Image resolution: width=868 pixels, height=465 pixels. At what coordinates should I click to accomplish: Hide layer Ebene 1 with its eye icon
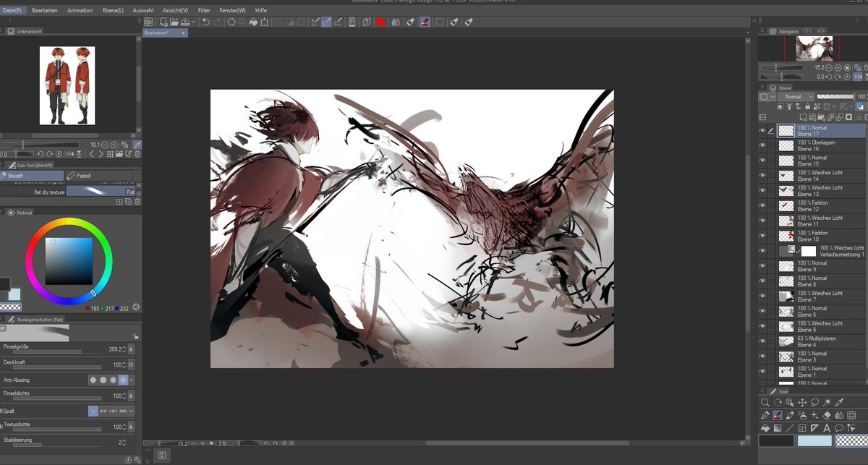[x=762, y=372]
